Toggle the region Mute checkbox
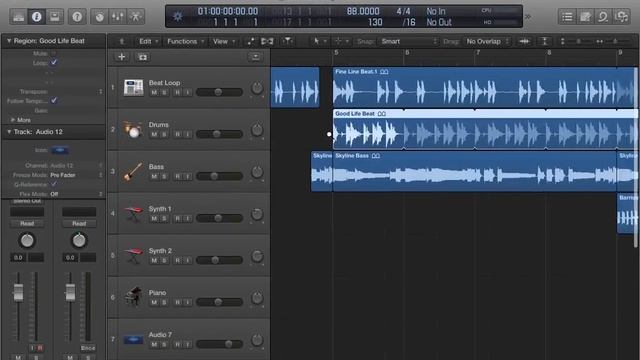This screenshot has width=640, height=360. coord(53,53)
